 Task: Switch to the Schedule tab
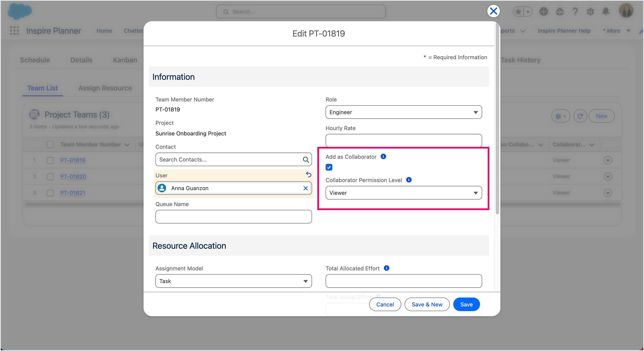35,60
